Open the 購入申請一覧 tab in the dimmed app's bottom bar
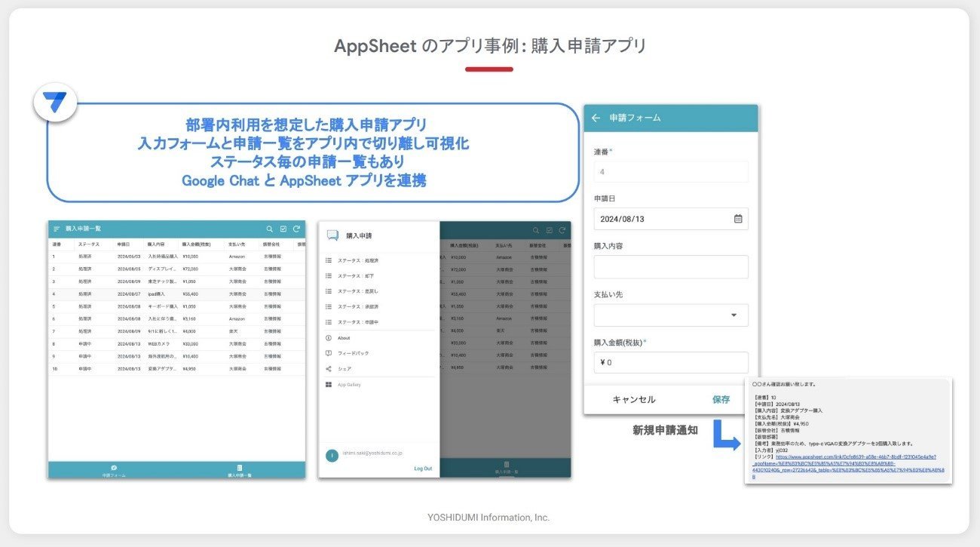 pos(507,468)
